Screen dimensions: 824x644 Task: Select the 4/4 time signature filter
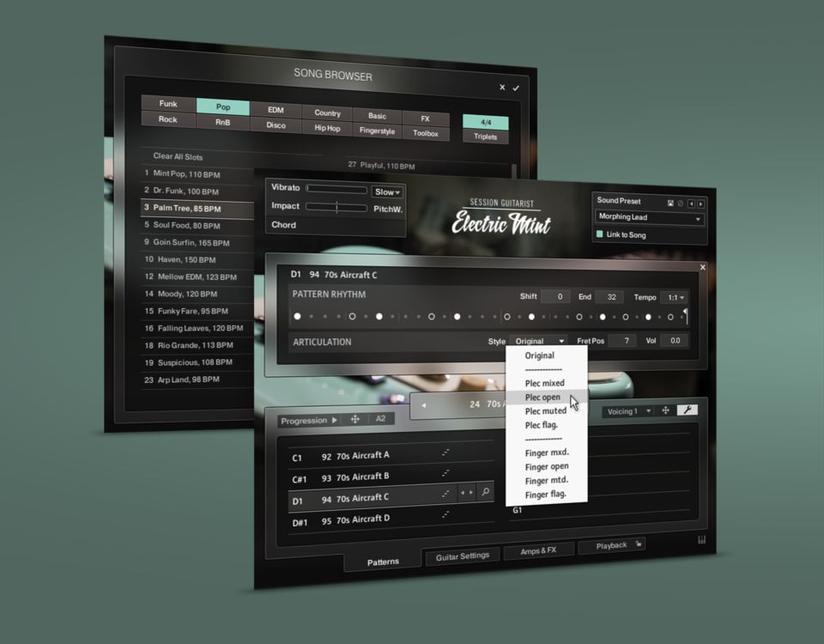(x=486, y=122)
